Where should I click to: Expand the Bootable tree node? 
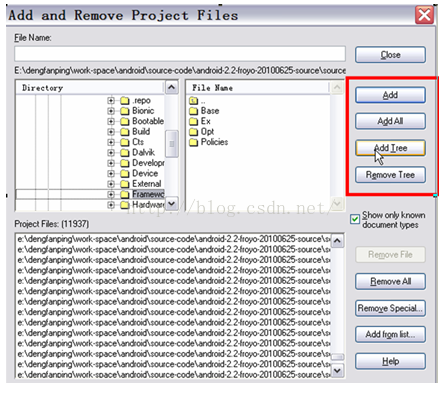(x=111, y=121)
